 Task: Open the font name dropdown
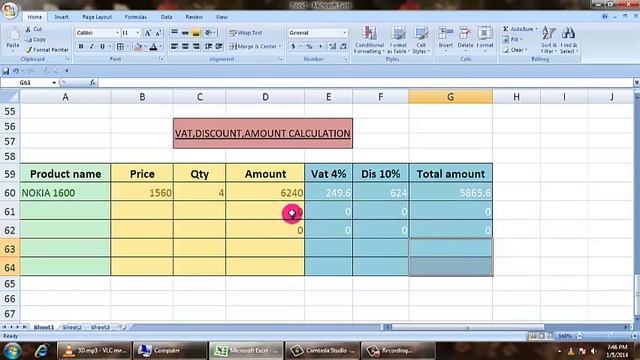pyautogui.click(x=117, y=33)
